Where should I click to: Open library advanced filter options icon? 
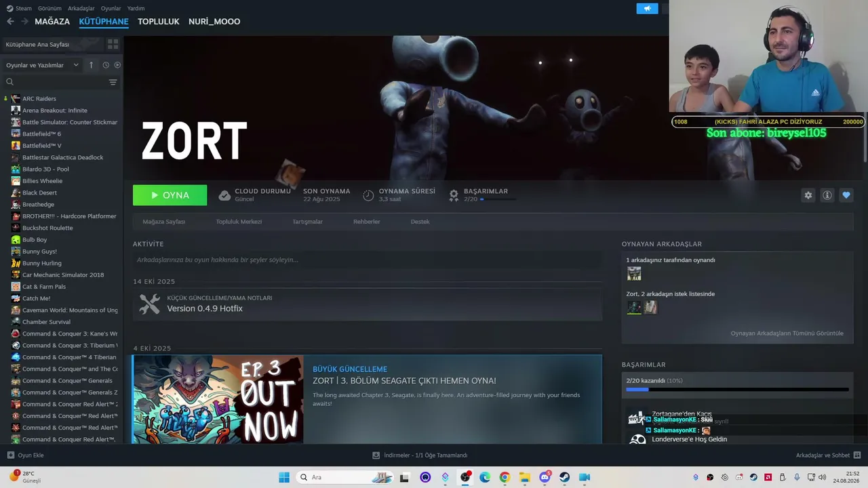(x=113, y=82)
